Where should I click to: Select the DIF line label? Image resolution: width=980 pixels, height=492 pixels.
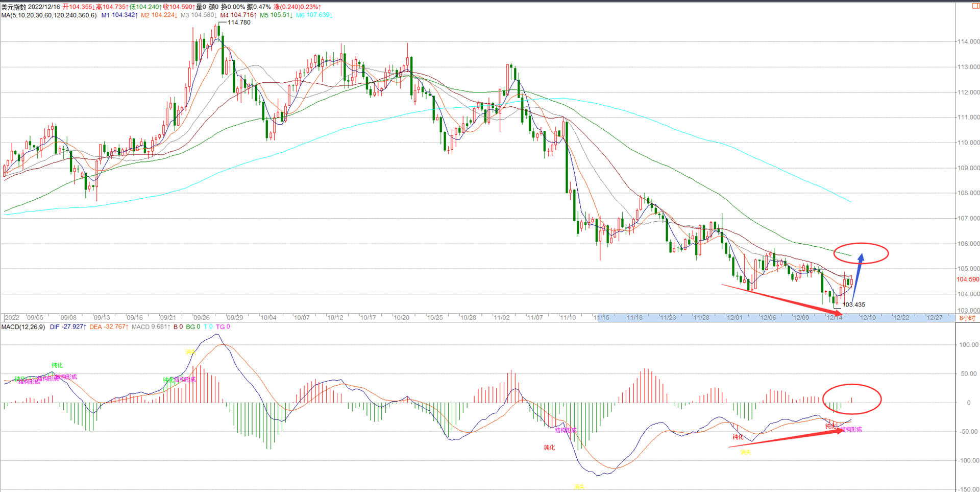coord(67,327)
